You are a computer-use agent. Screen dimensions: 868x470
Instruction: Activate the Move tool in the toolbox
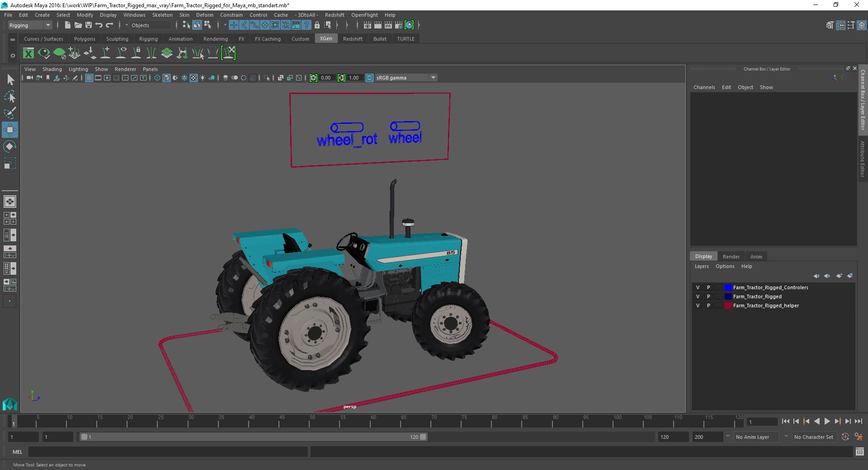coord(10,130)
